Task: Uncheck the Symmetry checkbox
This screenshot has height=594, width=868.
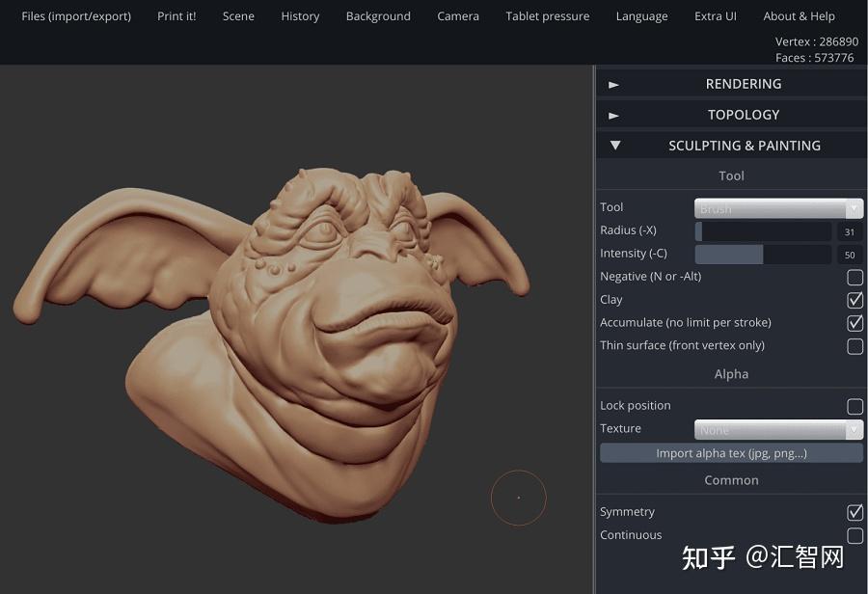Action: (x=854, y=513)
